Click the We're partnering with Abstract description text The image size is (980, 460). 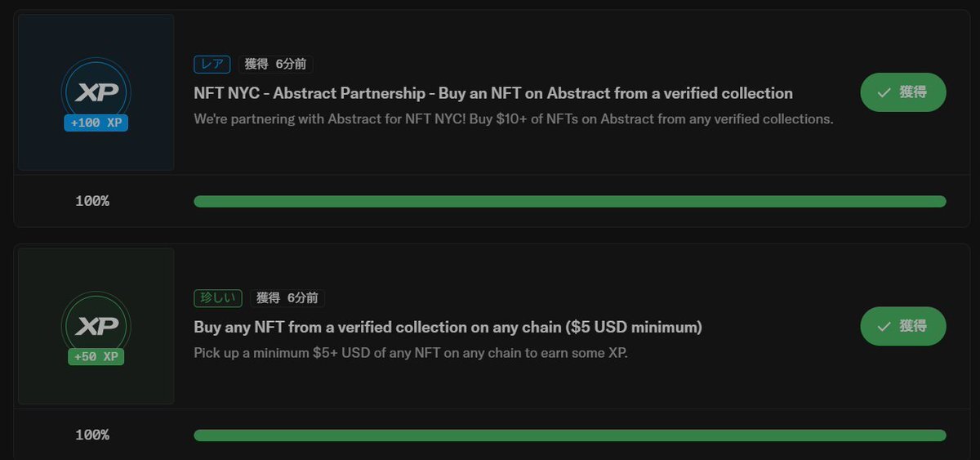click(x=514, y=119)
